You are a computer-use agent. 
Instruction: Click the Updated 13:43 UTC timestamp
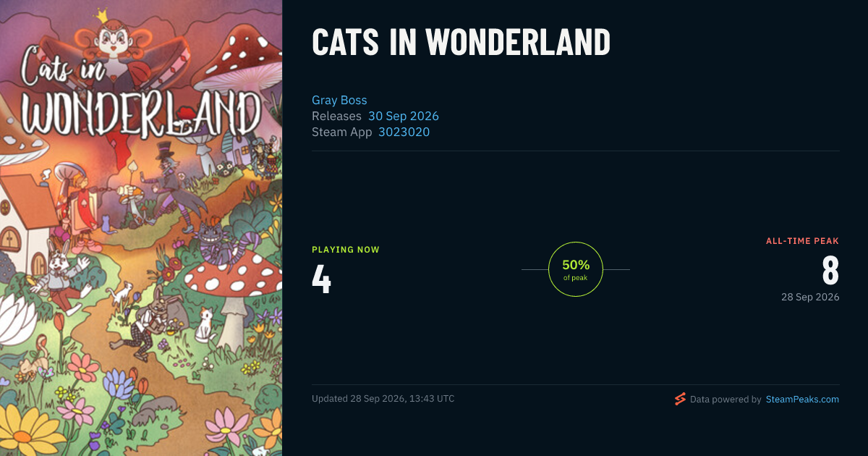pos(383,399)
